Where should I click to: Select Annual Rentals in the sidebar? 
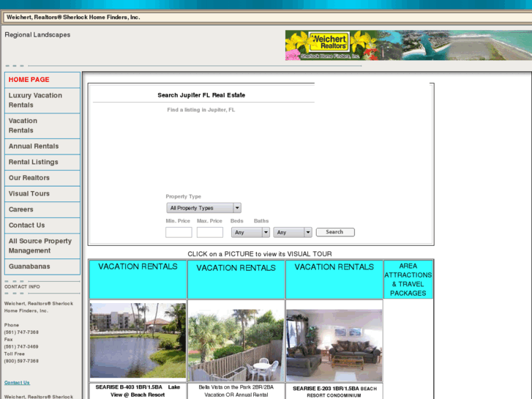coord(42,146)
